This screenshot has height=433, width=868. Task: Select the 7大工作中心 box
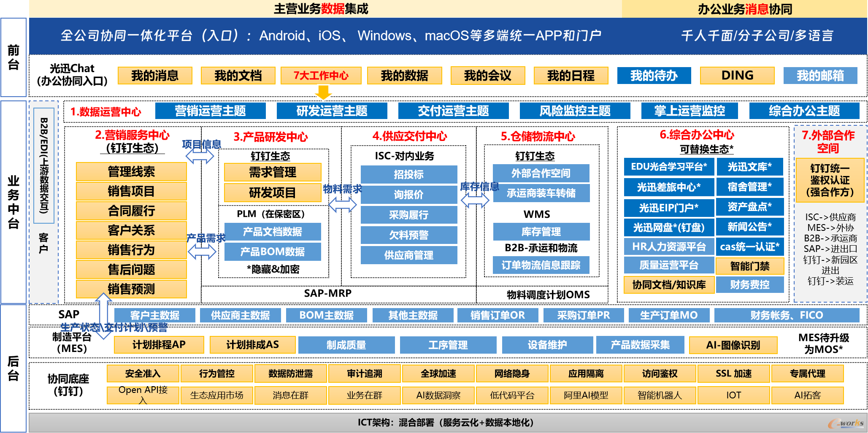click(321, 76)
